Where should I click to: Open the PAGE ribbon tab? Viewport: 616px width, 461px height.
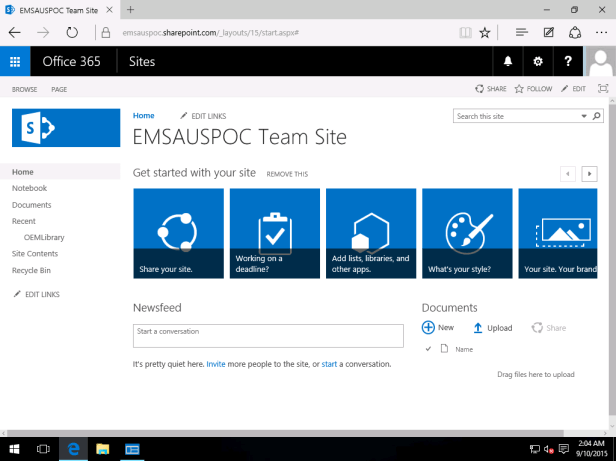click(x=59, y=89)
